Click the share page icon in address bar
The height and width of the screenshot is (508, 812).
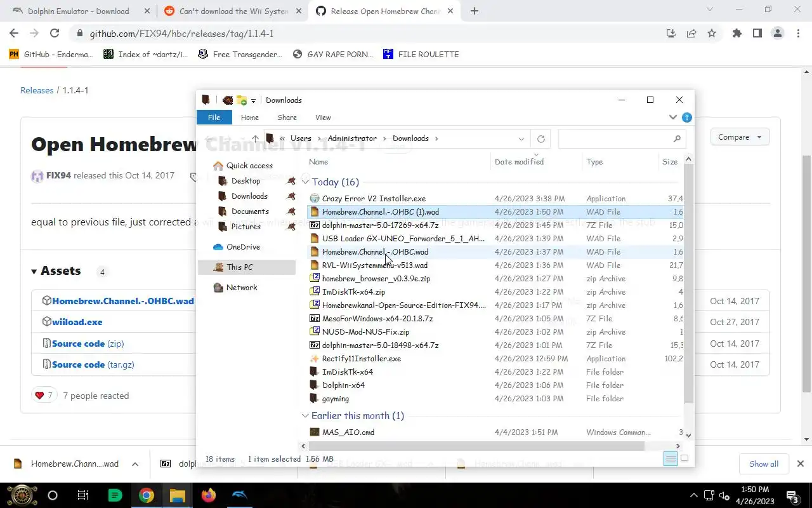coord(691,34)
